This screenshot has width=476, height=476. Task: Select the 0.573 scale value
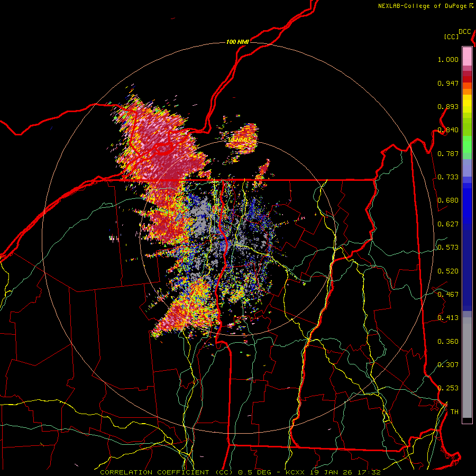[448, 248]
